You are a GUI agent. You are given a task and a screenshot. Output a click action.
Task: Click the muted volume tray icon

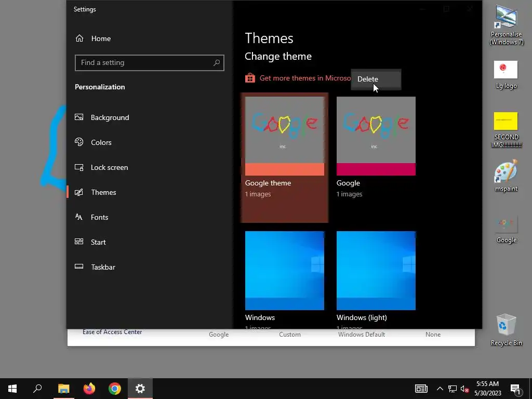(465, 389)
